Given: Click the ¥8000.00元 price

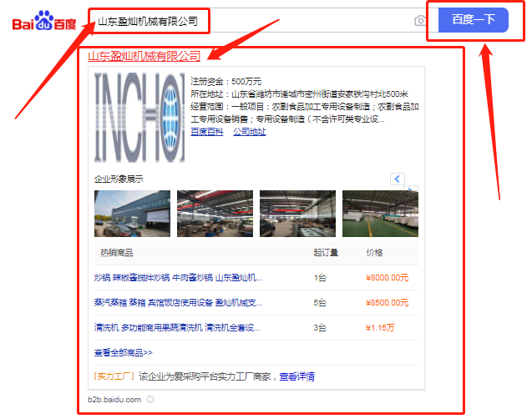Looking at the screenshot, I should click(387, 278).
